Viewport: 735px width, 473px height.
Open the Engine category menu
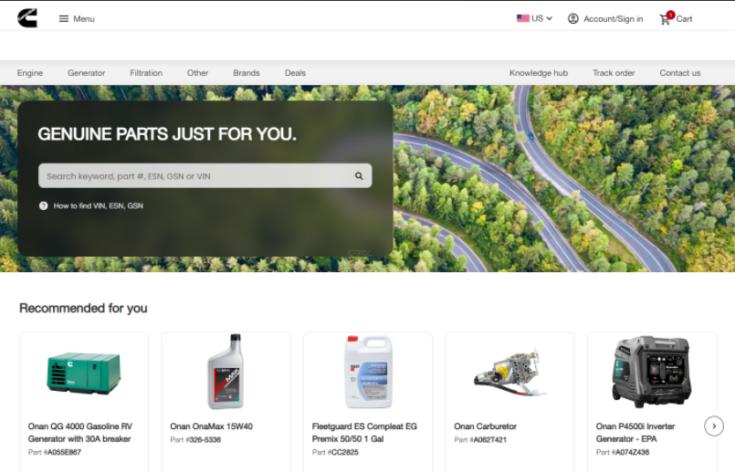coord(30,73)
